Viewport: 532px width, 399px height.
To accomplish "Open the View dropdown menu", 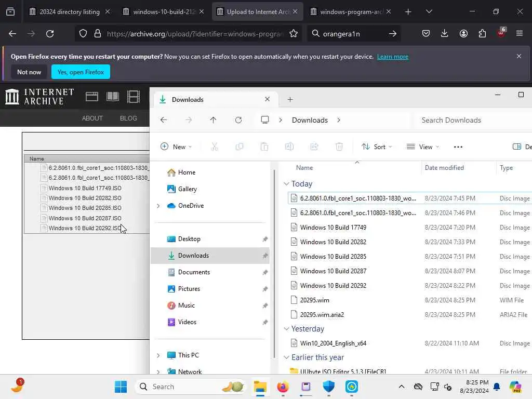I will (x=423, y=147).
